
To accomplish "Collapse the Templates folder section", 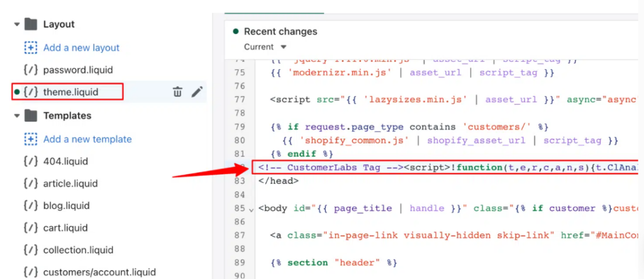I will click(16, 116).
